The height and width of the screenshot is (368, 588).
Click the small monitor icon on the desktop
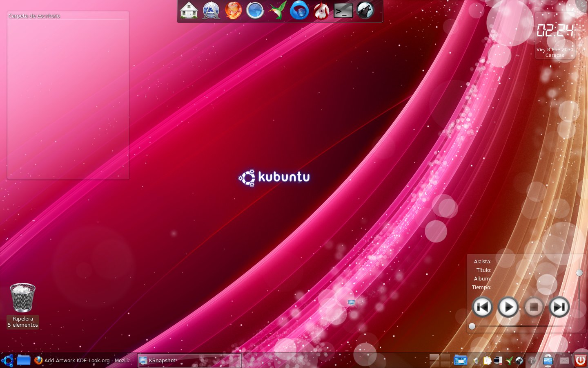click(351, 303)
